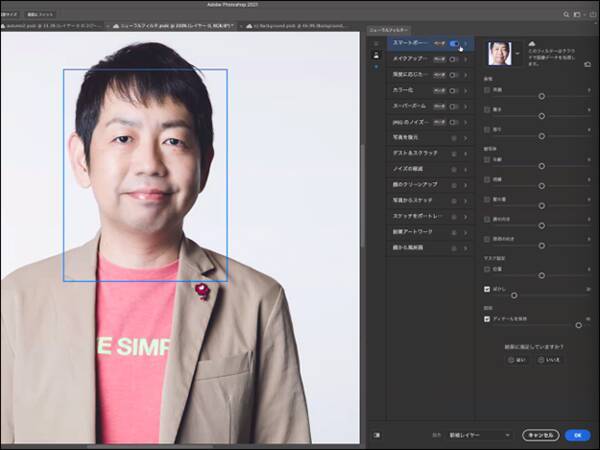The width and height of the screenshot is (600, 450).
Task: Enable the メイクアップ filter toggle
Action: [455, 59]
